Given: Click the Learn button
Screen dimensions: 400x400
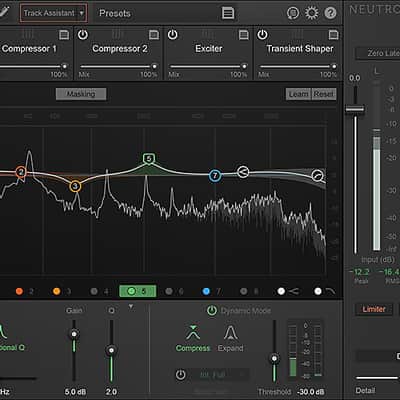Looking at the screenshot, I should [298, 94].
